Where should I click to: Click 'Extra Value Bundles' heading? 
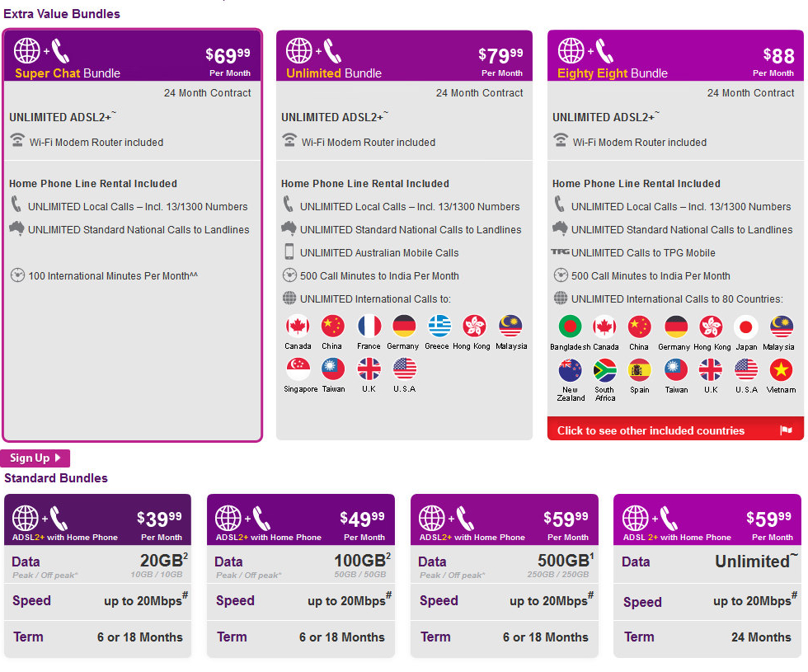62,14
